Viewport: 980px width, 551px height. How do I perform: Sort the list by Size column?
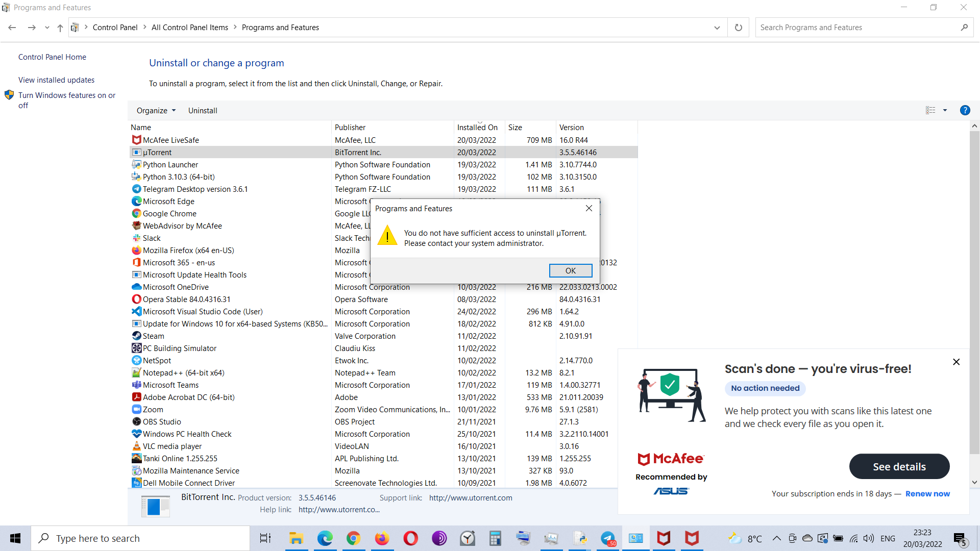530,128
